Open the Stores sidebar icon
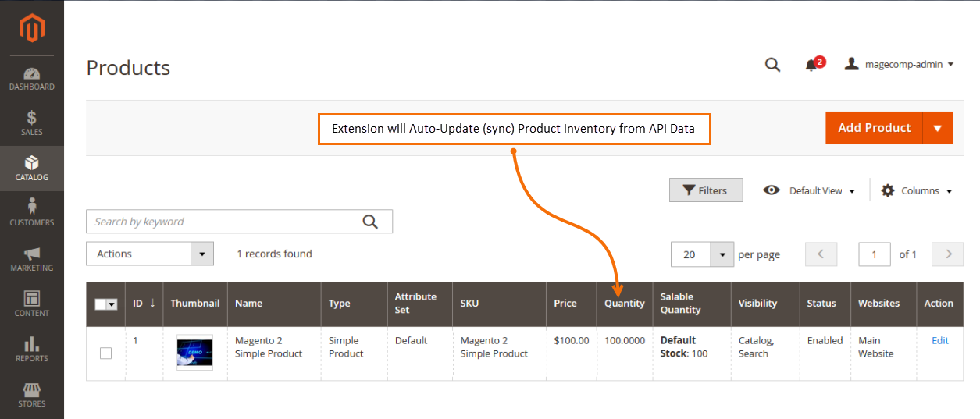The width and height of the screenshot is (980, 419). tap(32, 389)
